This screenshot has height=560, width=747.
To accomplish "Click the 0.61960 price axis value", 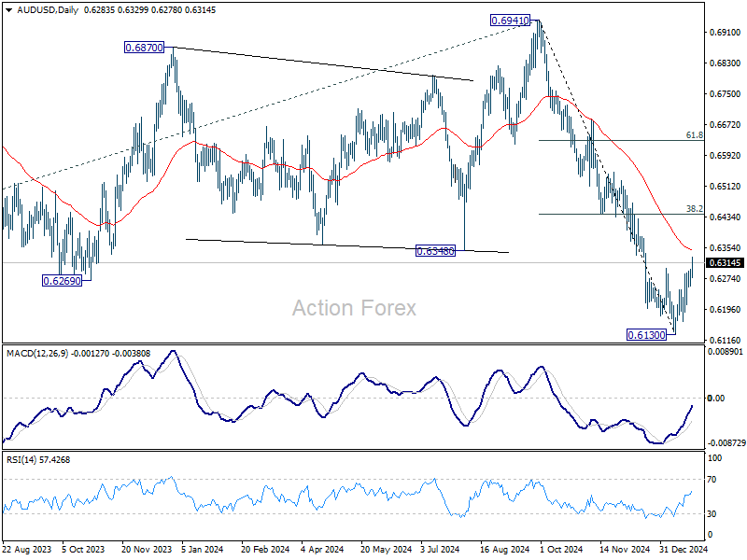I will 726,310.
